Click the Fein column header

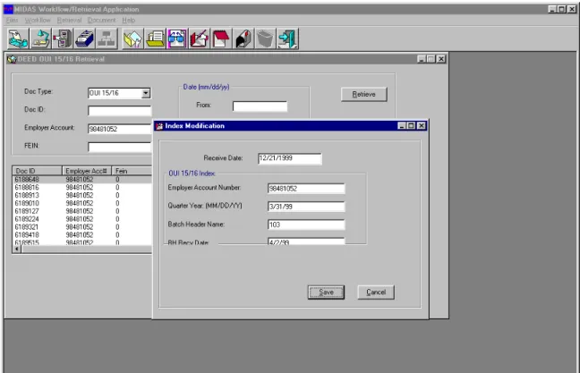pyautogui.click(x=132, y=171)
